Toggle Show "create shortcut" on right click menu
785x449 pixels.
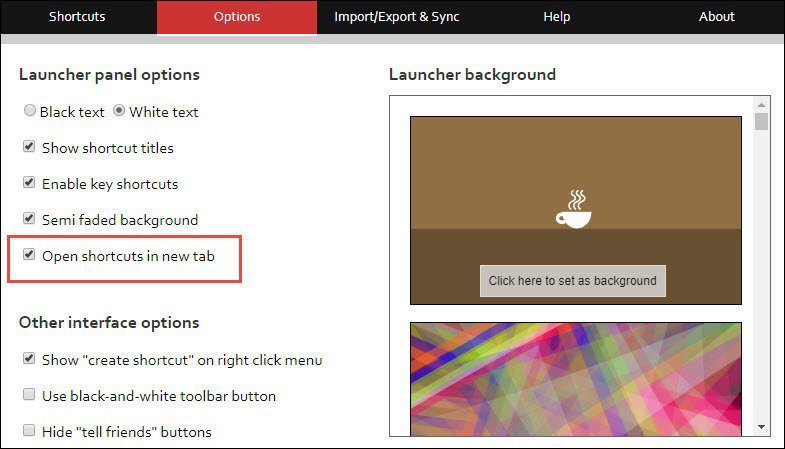click(x=29, y=359)
